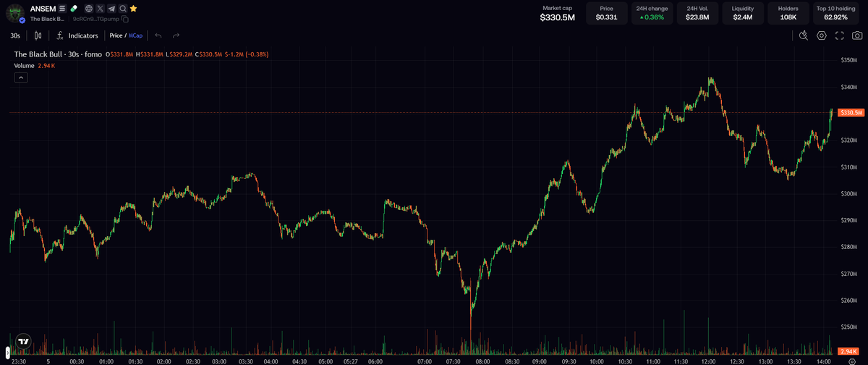Click the undo arrow in toolbar

point(158,35)
